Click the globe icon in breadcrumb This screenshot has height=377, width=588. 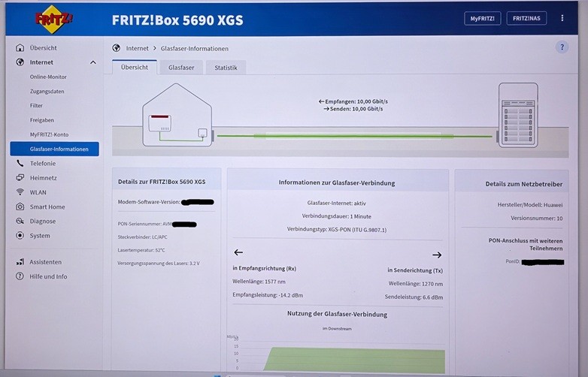pos(117,48)
